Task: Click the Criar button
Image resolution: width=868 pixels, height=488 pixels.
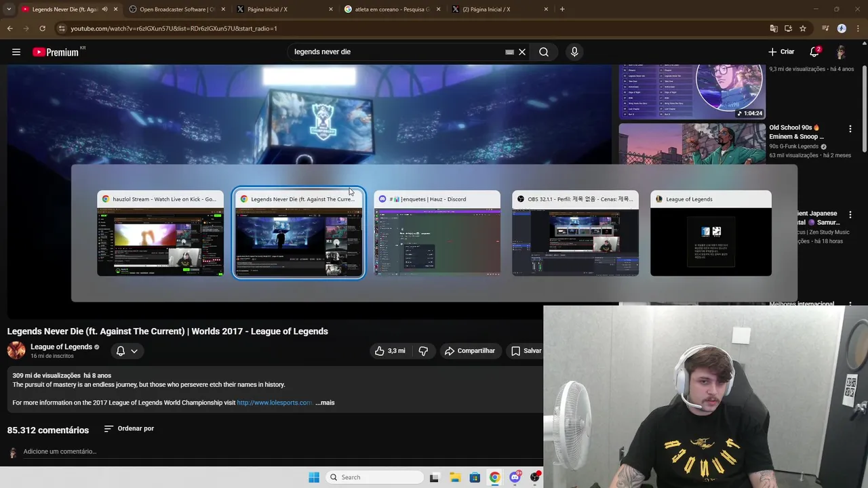Action: coord(781,52)
